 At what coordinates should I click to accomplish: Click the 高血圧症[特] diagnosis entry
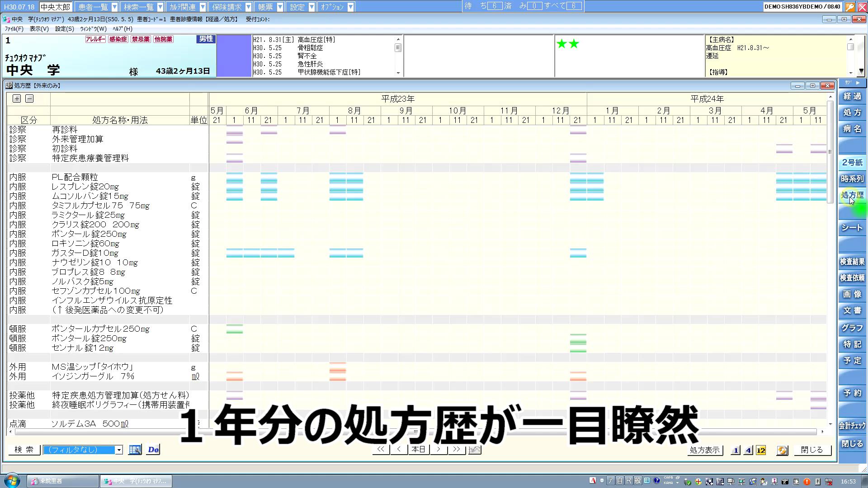coord(316,40)
